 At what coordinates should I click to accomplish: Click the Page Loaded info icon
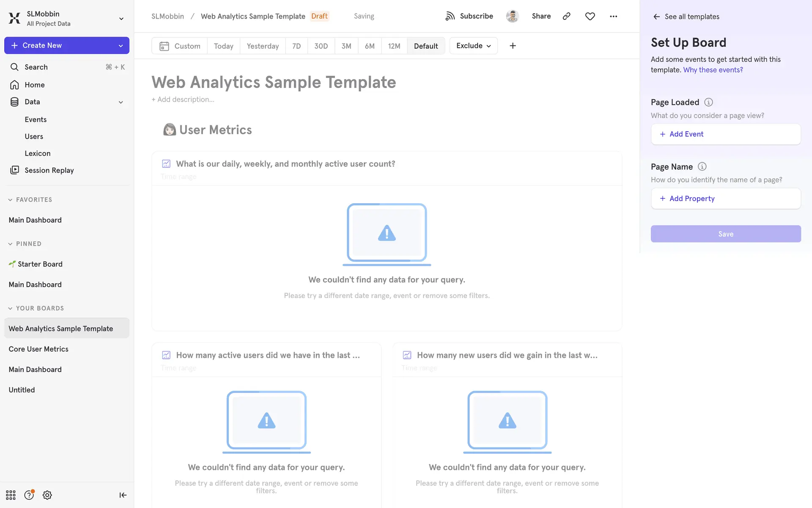pyautogui.click(x=708, y=102)
